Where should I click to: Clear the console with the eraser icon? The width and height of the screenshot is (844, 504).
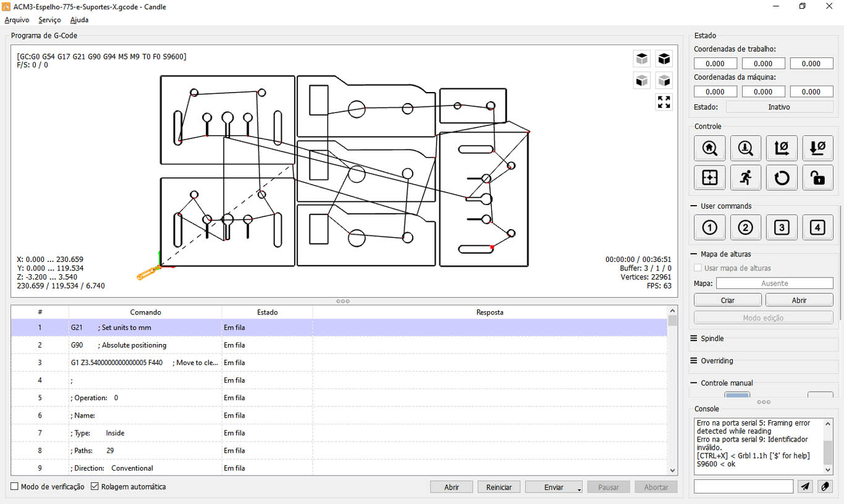tap(825, 487)
